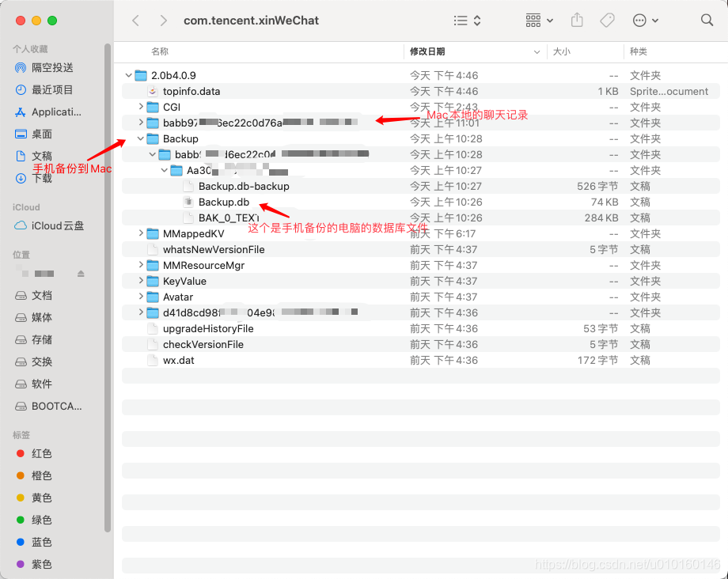
Task: Sort by the 名称 column header
Action: point(160,51)
